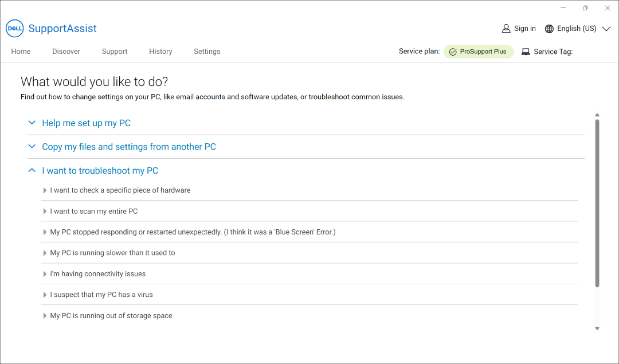Expand 'Help me set up my PC'
This screenshot has width=619, height=364.
86,123
